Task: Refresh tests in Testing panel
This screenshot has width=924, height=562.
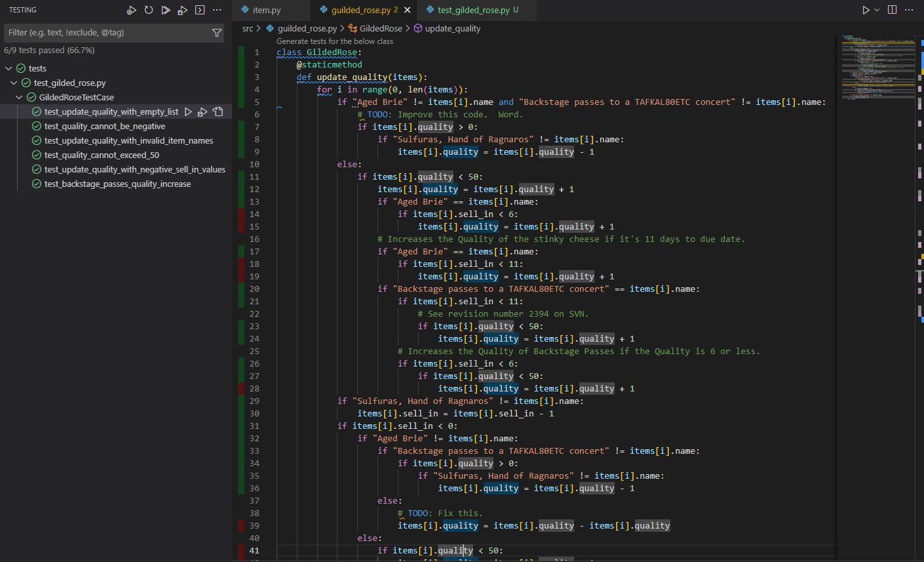Action: point(149,10)
